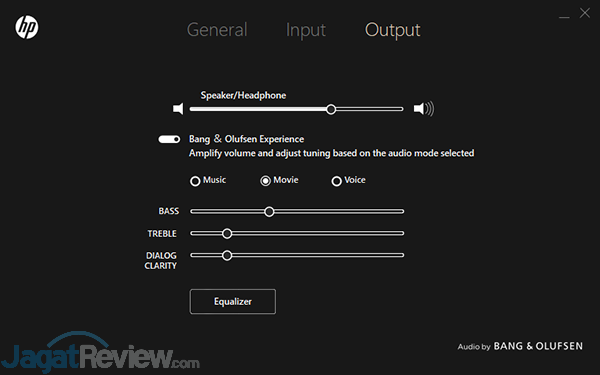Image resolution: width=600 pixels, height=375 pixels.
Task: Close the HP audio window
Action: (x=585, y=13)
